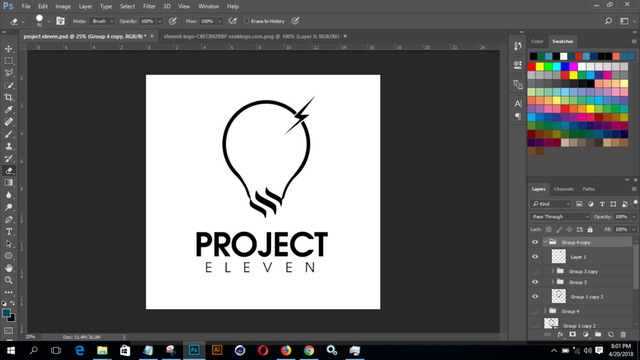Select the History Brush tool
The width and height of the screenshot is (640, 360).
coord(9,158)
